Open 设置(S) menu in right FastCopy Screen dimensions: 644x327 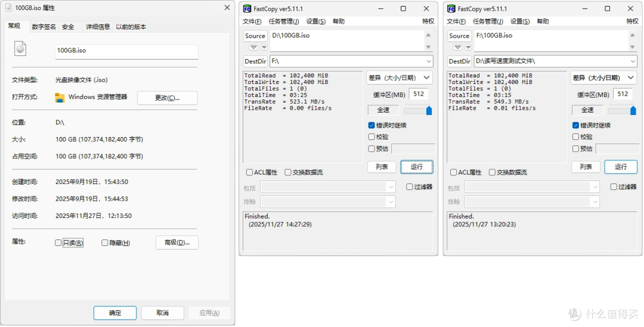[520, 21]
